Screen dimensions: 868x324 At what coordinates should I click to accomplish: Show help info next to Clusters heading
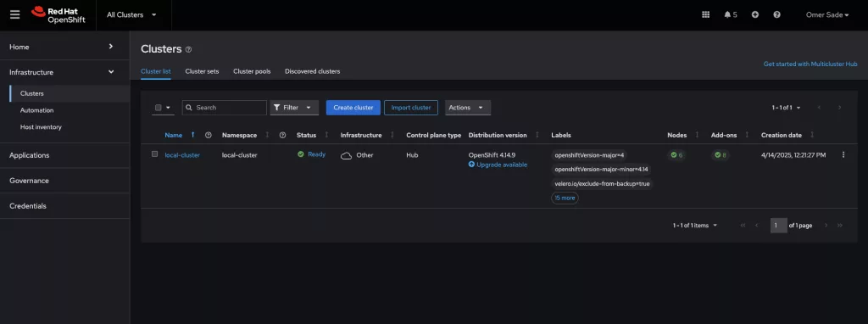pos(189,49)
